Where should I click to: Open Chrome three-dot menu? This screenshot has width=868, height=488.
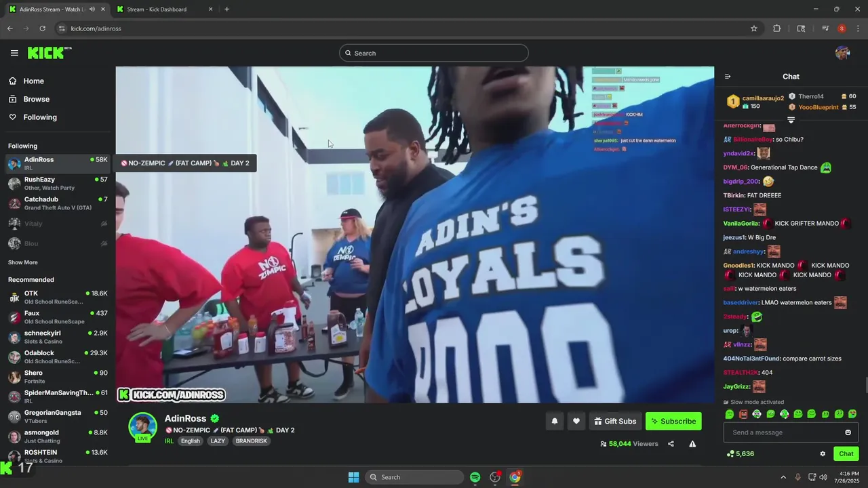[x=858, y=28]
